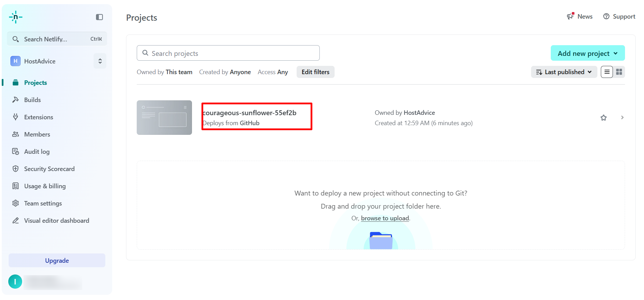Screen dimensions: 644x300
Task: Click the Builds hammer icon
Action: coord(16,100)
